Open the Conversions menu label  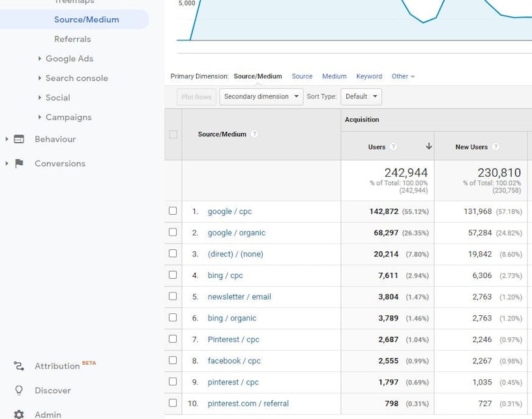point(60,164)
